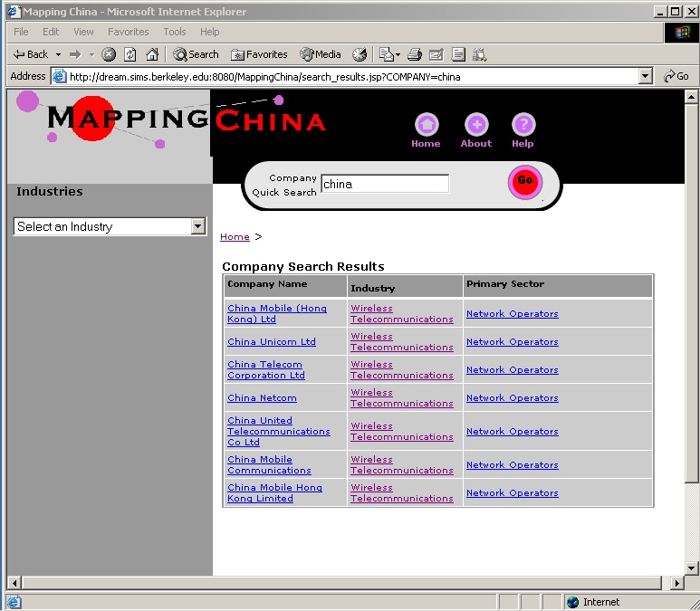Click the address bar page icon

[60, 76]
